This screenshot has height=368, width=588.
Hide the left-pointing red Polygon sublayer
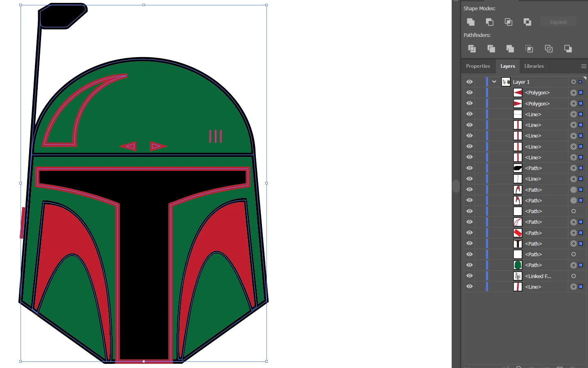469,92
